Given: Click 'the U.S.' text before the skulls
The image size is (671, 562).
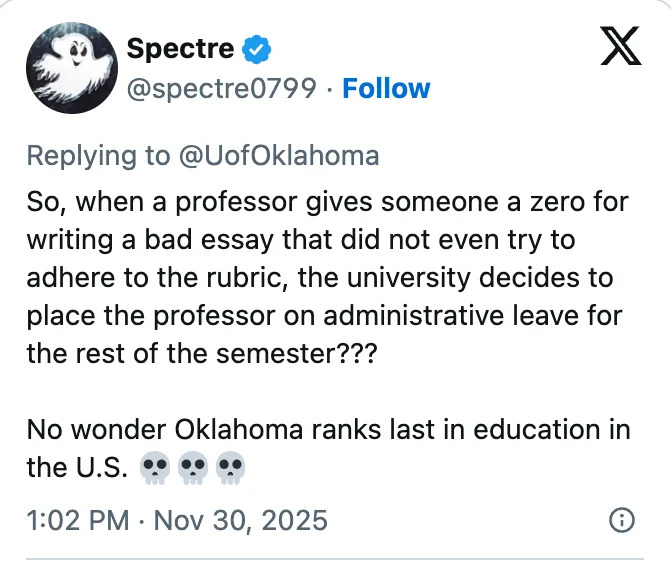Looking at the screenshot, I should pyautogui.click(x=75, y=468).
